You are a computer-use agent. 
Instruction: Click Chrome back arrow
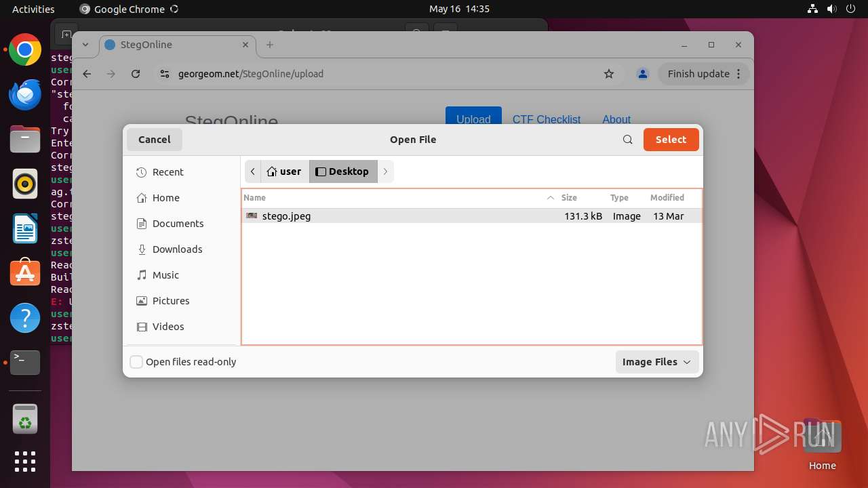[x=87, y=74]
